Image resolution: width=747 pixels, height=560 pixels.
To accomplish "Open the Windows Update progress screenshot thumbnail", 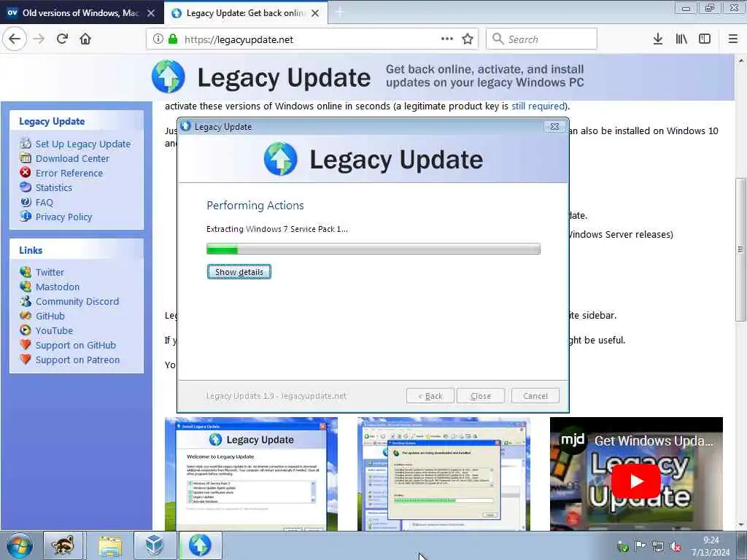I will click(444, 474).
